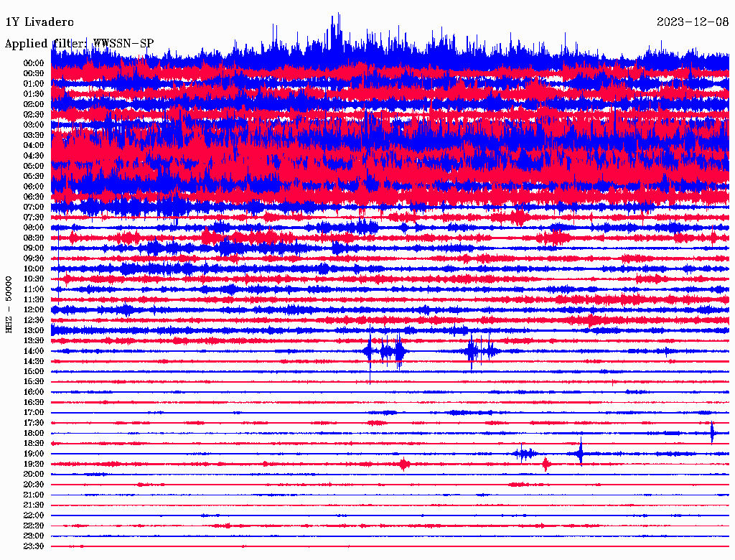
Task: Select the 07:30 time label
Action: coord(33,218)
